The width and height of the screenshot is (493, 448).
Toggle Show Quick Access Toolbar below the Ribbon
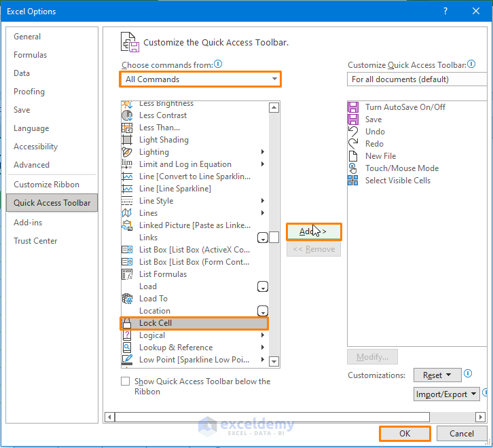pyautogui.click(x=126, y=381)
